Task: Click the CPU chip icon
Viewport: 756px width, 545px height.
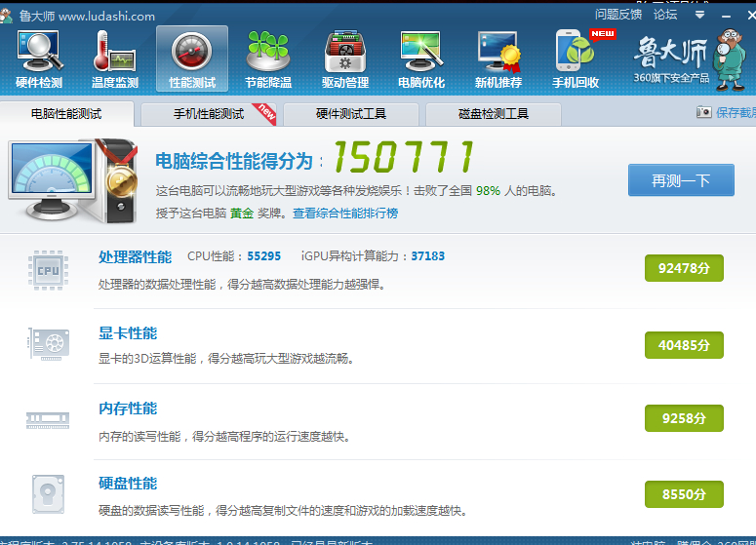Action: [48, 270]
